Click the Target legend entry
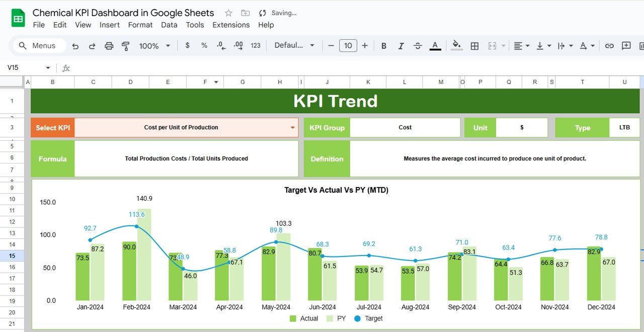The height and width of the screenshot is (332, 644). coord(368,318)
